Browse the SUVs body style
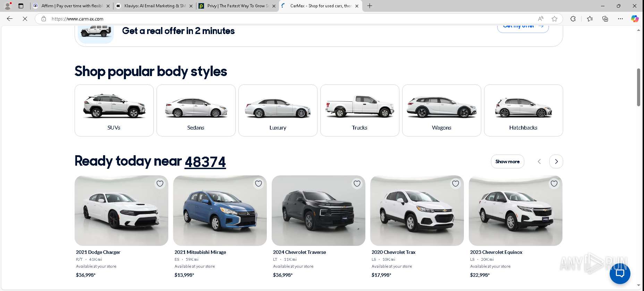Viewport: 644px width, 291px height. pos(114,110)
